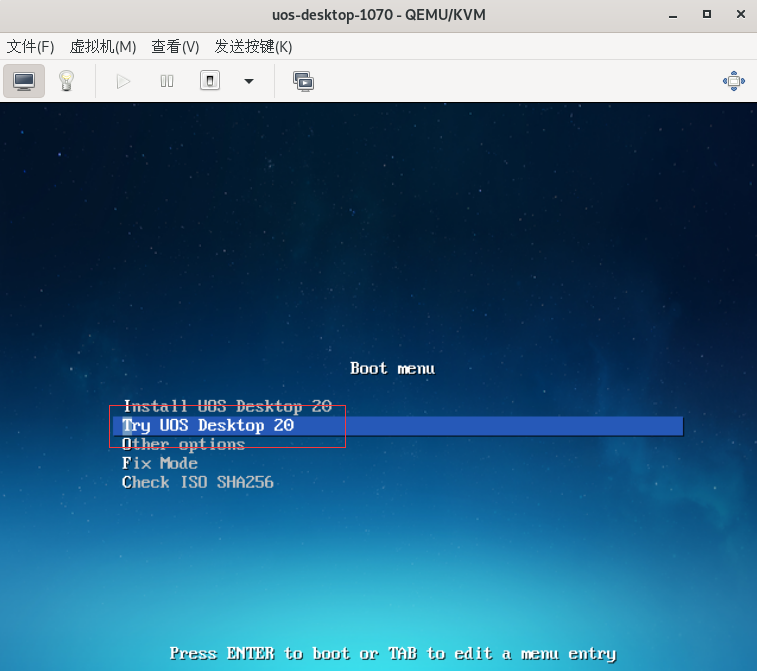The height and width of the screenshot is (671, 757).
Task: Switch to fullscreen view icon
Action: point(734,81)
